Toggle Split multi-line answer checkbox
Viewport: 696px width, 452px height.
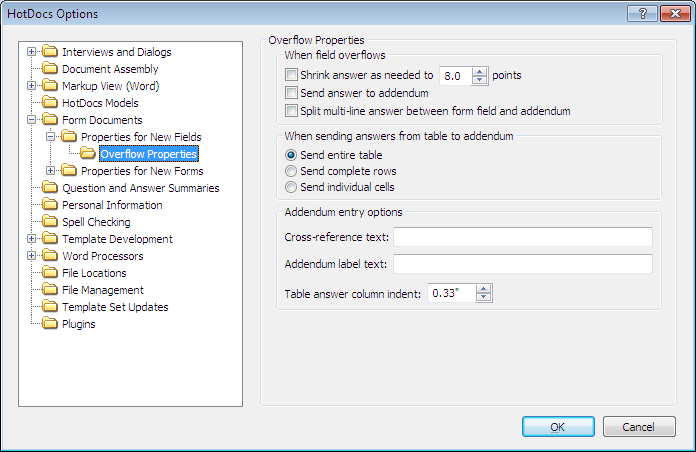291,111
